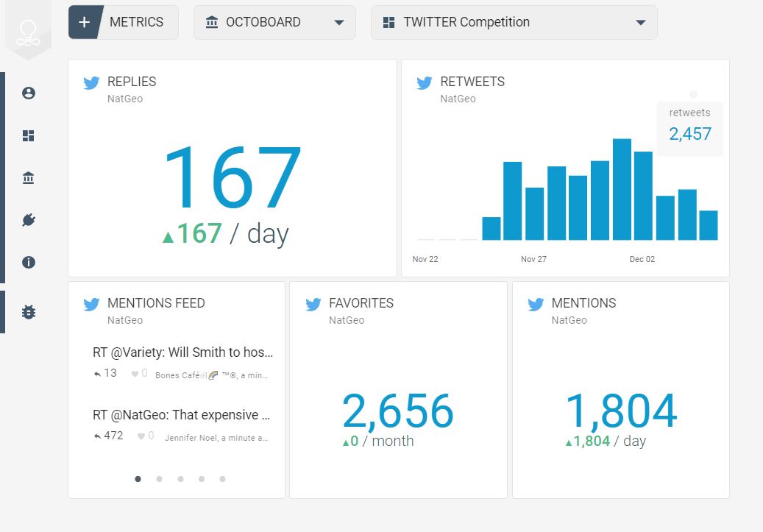Open the TWITTER Competition dashboard selector
Screen dimensions: 763x532
pyautogui.click(x=514, y=22)
